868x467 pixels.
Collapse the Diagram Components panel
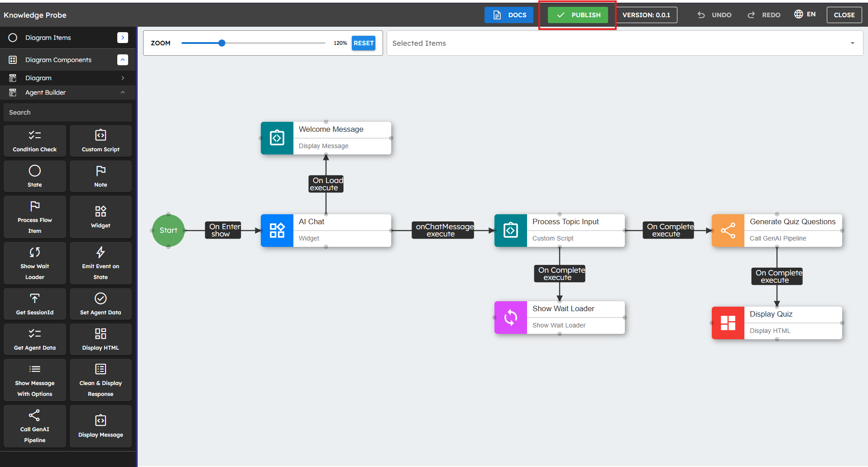(123, 60)
